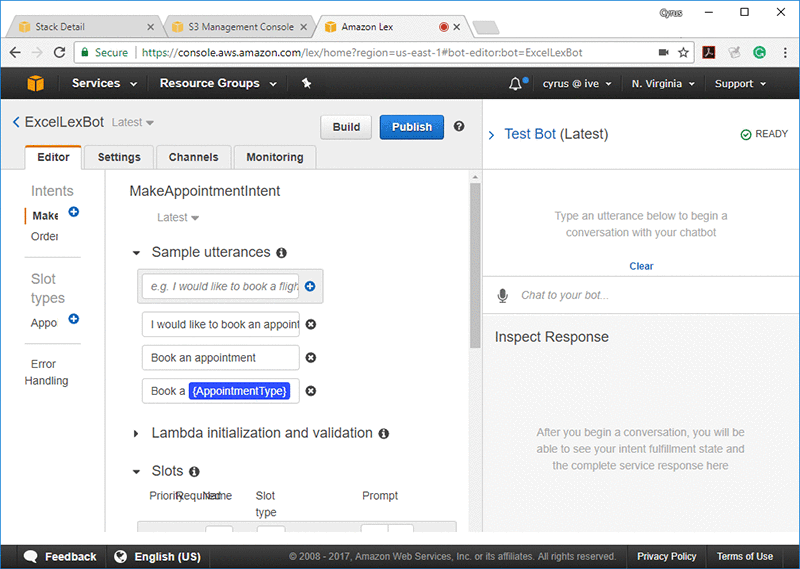Switch to the Settings tab

point(119,157)
